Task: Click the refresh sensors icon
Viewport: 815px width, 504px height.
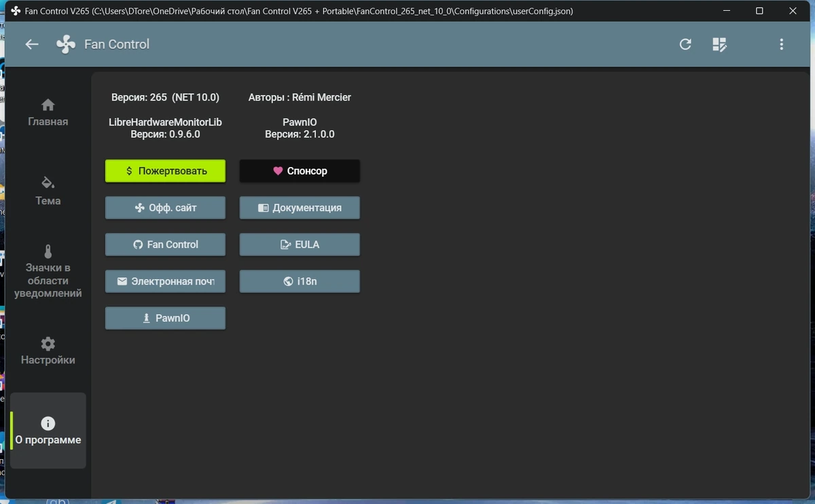Action: [685, 44]
